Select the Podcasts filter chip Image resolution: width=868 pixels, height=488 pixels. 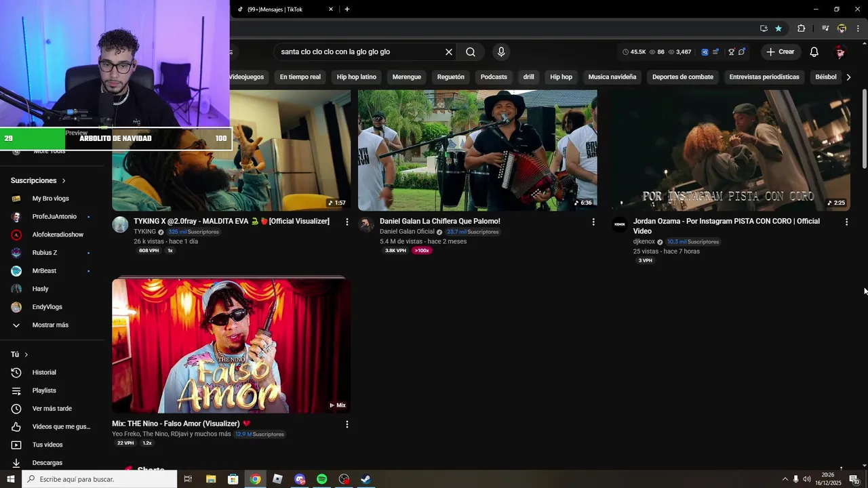tap(494, 77)
